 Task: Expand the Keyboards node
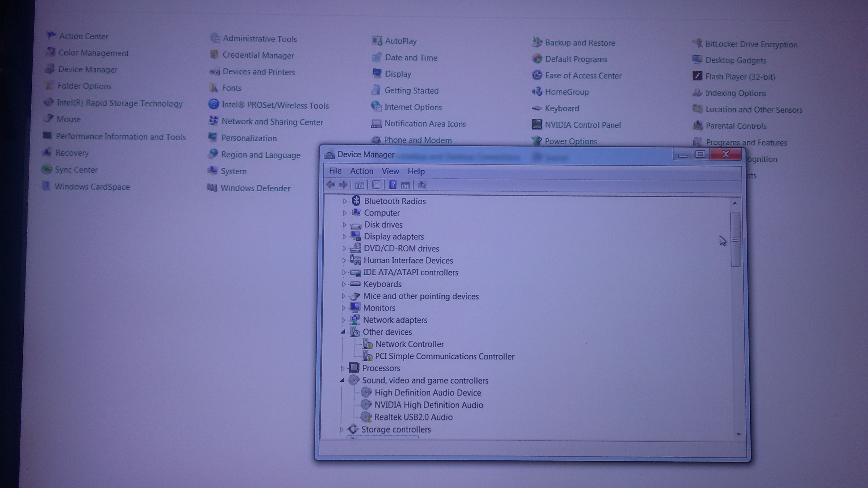pos(344,284)
